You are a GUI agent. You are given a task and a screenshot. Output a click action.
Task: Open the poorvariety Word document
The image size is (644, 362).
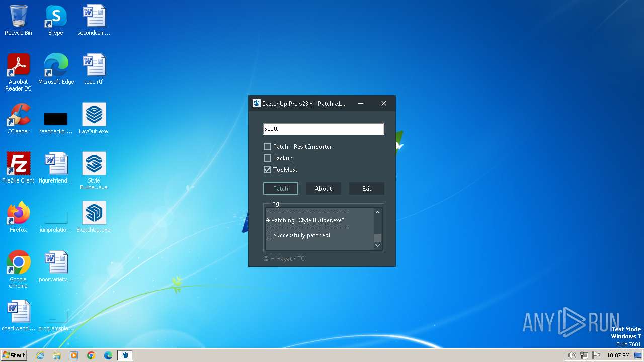56,266
